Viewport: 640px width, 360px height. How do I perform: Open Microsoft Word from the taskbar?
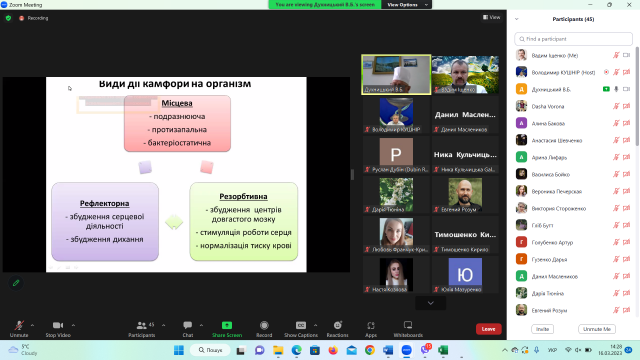click(388, 350)
